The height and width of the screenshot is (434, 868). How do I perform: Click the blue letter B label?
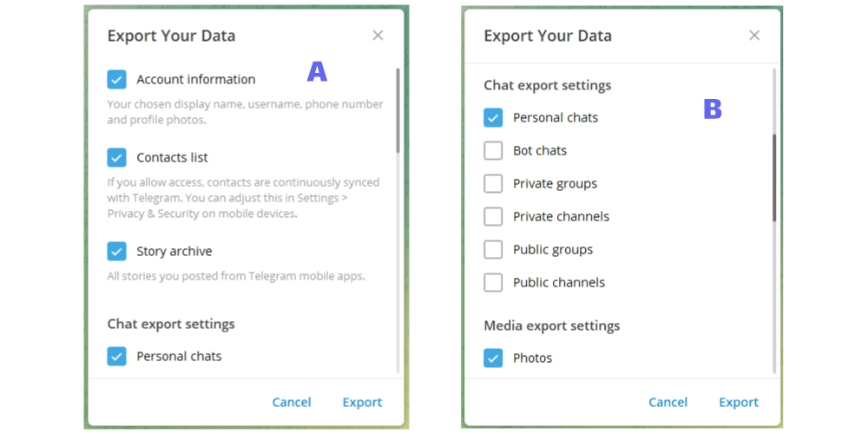tap(713, 110)
